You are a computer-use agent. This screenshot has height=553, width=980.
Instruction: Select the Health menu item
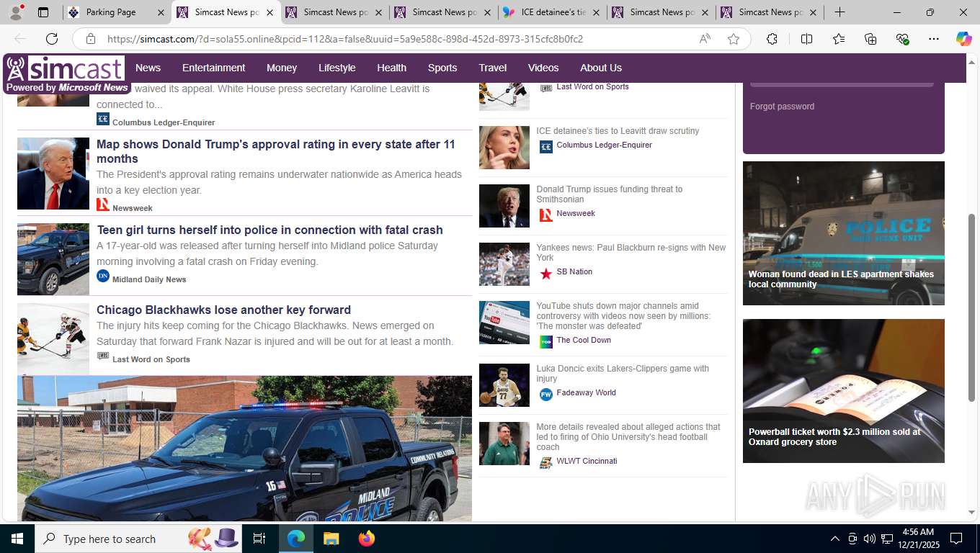(391, 68)
